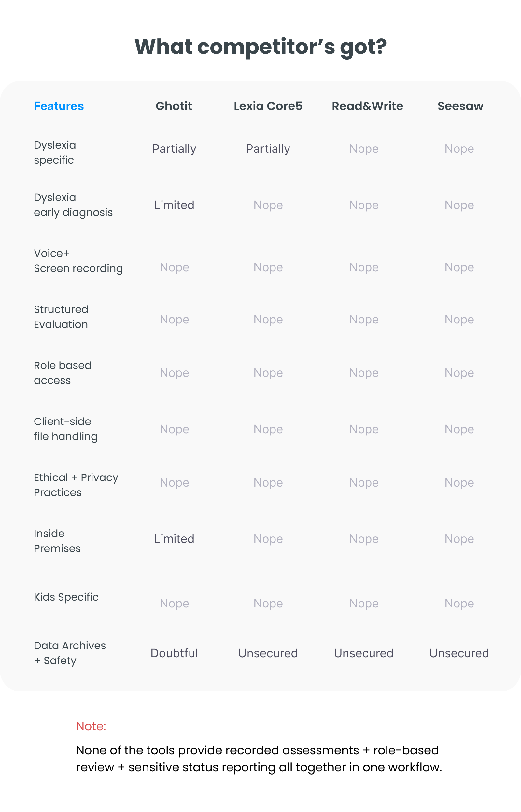Select the "Data Archives + Safety" label
This screenshot has height=812, width=521.
click(x=70, y=653)
